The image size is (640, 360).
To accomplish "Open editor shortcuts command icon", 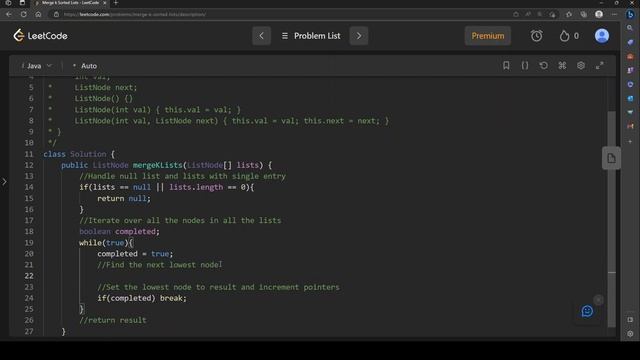I will pos(562,65).
